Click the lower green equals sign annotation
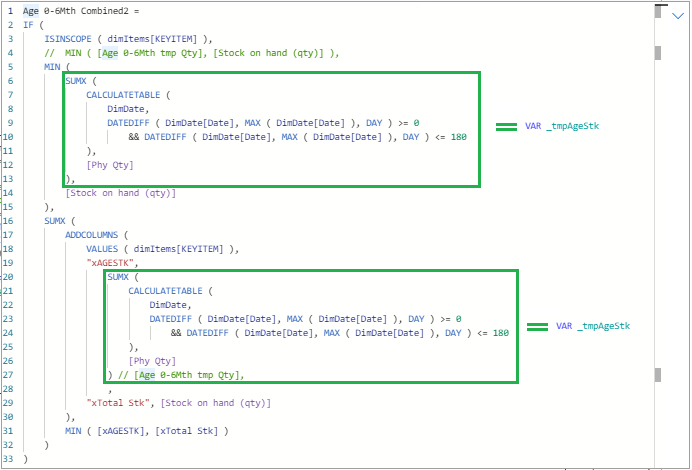 (537, 326)
